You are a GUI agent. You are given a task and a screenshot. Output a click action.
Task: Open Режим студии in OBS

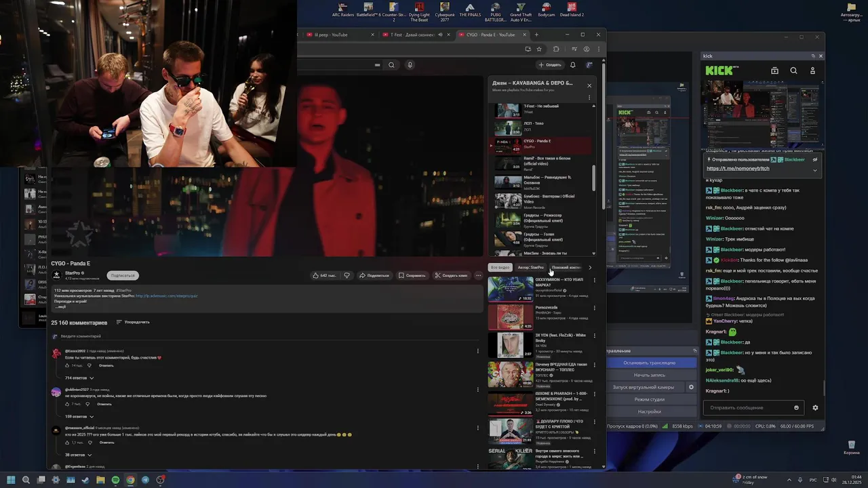coord(649,399)
